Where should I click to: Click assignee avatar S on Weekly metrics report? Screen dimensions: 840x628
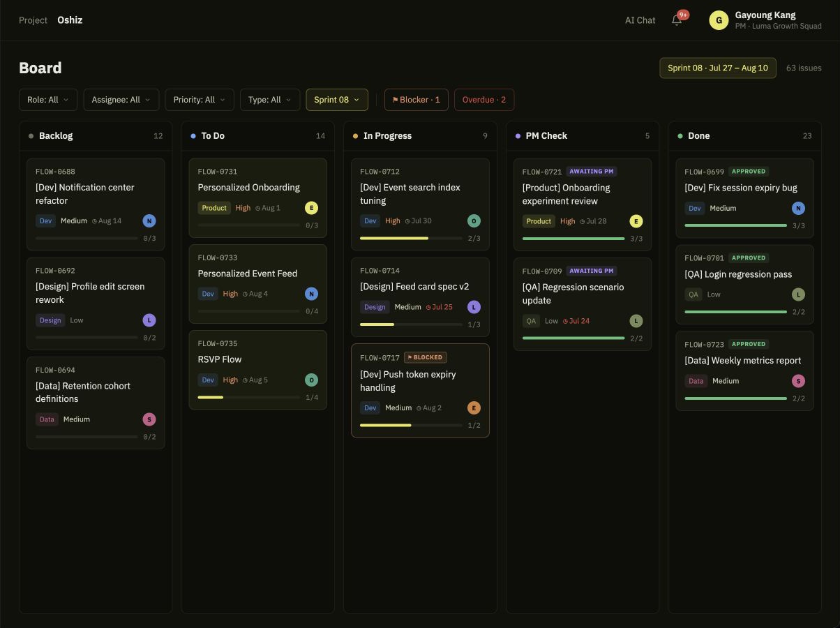coord(798,381)
